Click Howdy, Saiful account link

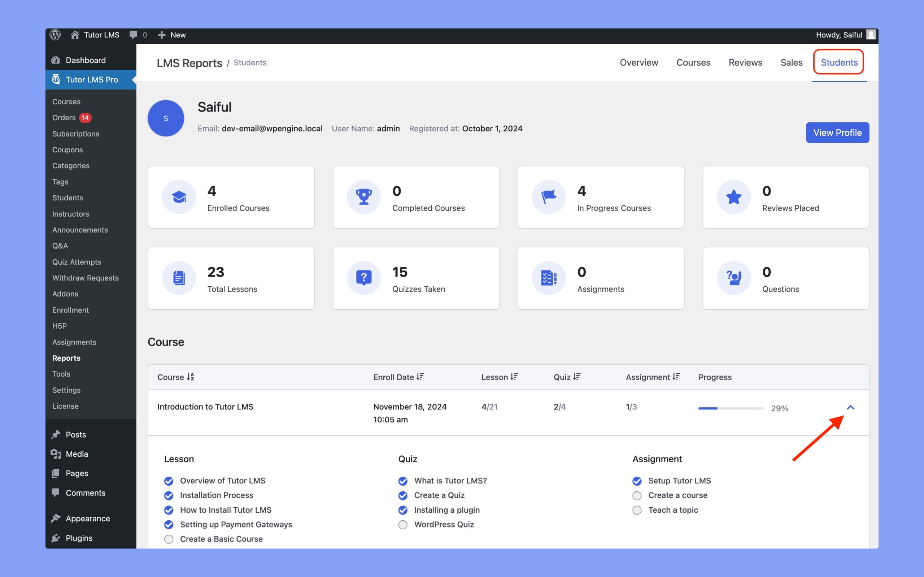839,35
